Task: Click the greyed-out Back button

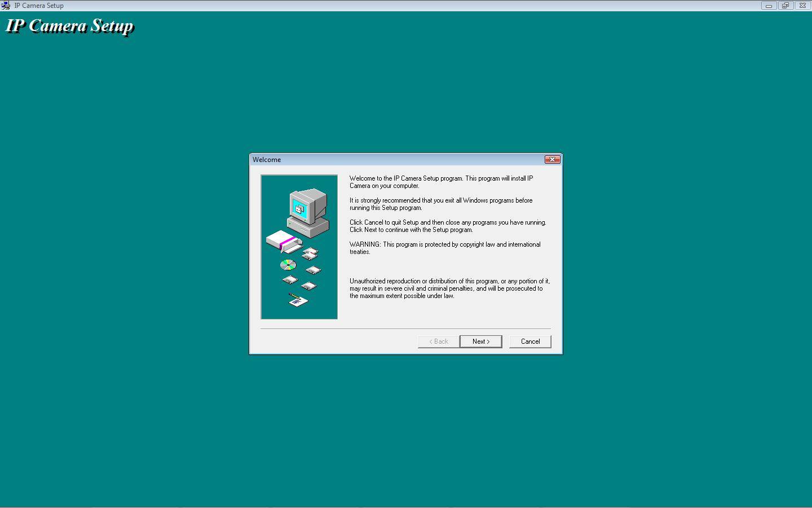Action: (x=438, y=341)
